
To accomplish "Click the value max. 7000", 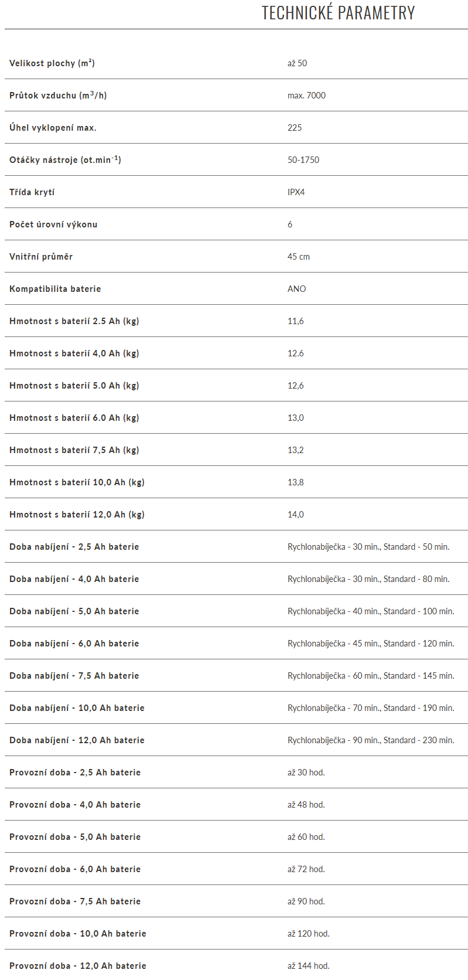I will point(306,96).
